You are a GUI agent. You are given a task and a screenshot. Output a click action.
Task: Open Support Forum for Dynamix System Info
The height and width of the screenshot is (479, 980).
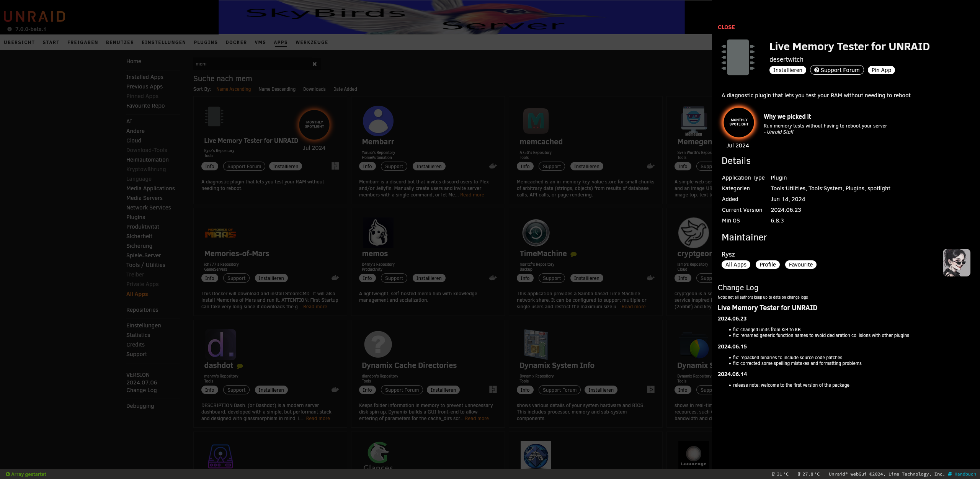(559, 390)
